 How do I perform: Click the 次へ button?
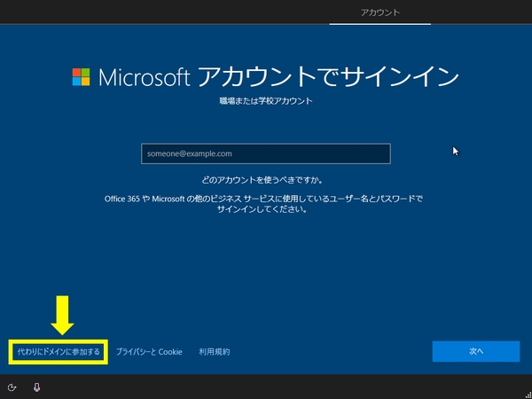pos(475,351)
